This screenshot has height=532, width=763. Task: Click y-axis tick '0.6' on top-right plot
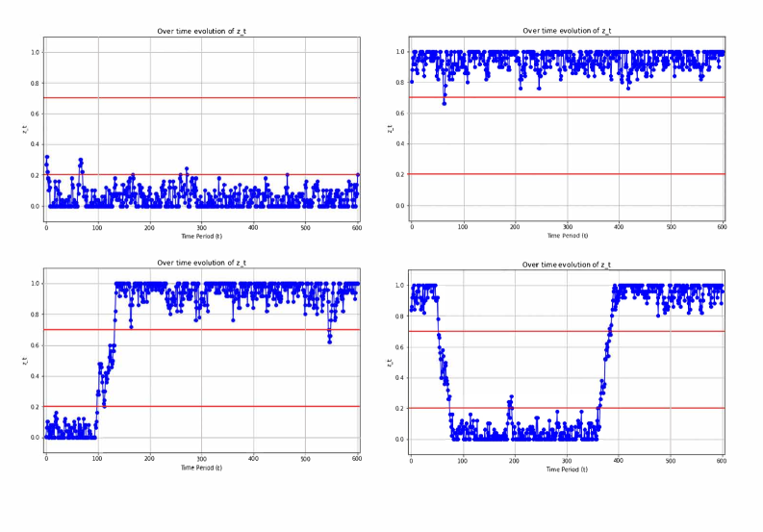tap(400, 114)
